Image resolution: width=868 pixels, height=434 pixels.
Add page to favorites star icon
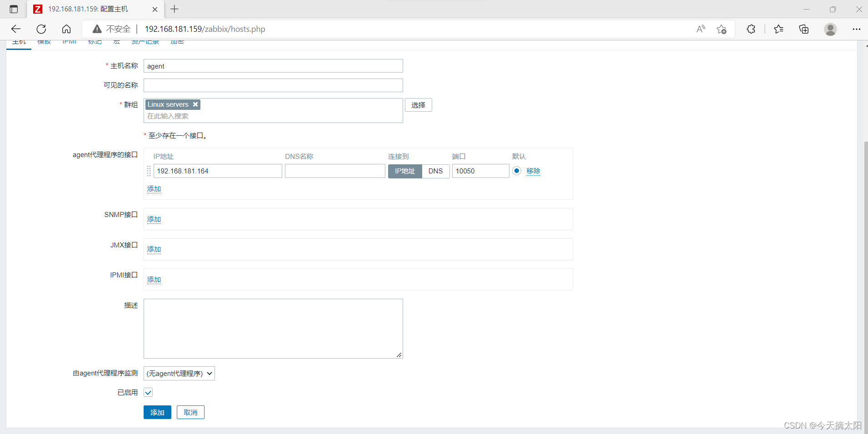pos(721,29)
